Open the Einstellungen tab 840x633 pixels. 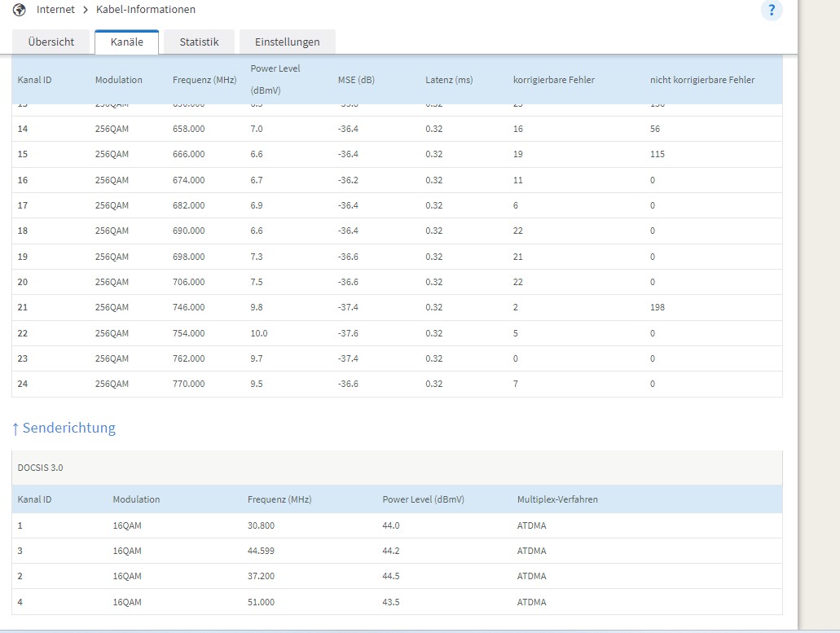tap(287, 42)
